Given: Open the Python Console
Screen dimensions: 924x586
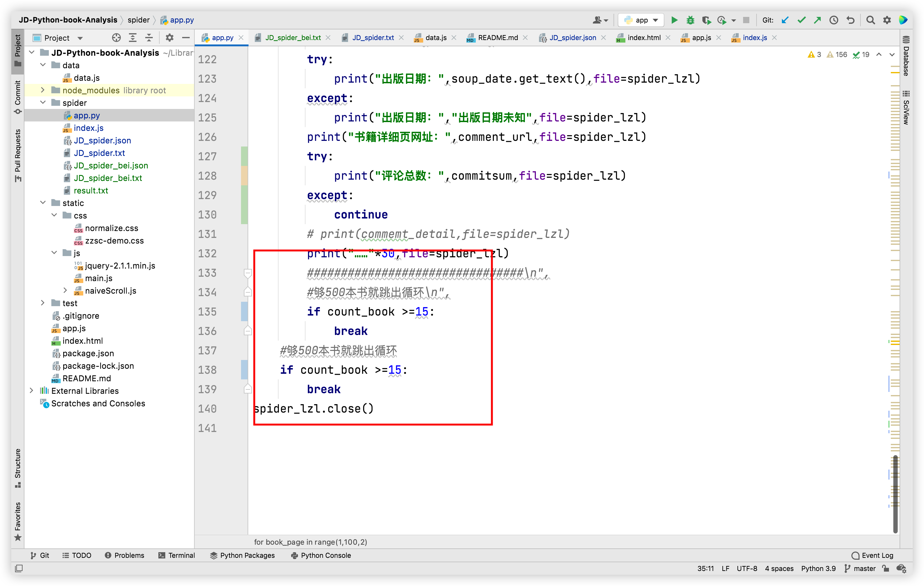Looking at the screenshot, I should tap(321, 555).
